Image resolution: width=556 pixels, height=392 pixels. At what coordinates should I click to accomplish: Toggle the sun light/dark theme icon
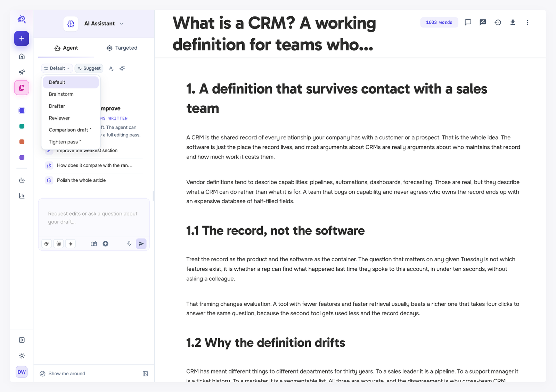pos(22,356)
